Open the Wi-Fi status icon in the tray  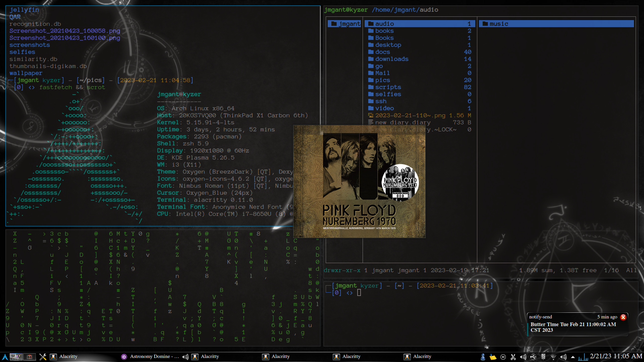click(553, 357)
